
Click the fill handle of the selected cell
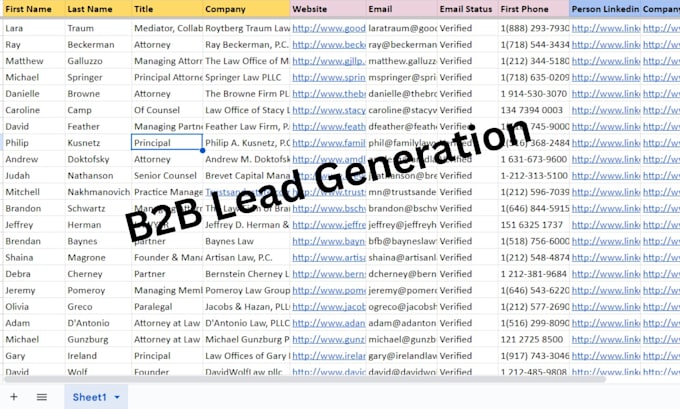(203, 151)
